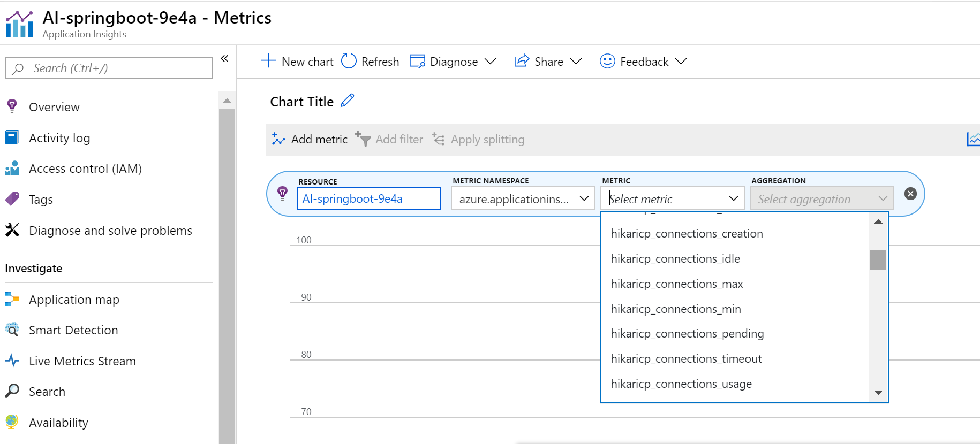Open the Availability page
This screenshot has height=444, width=980.
(x=58, y=423)
